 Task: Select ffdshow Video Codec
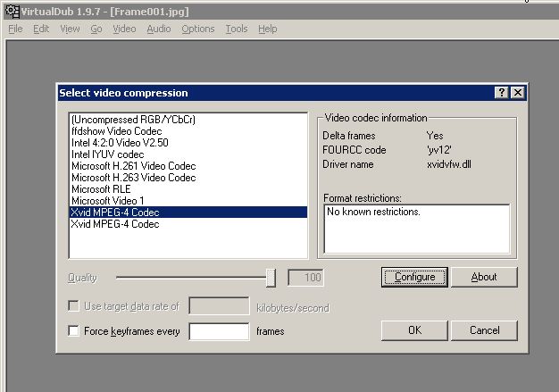[x=188, y=131]
